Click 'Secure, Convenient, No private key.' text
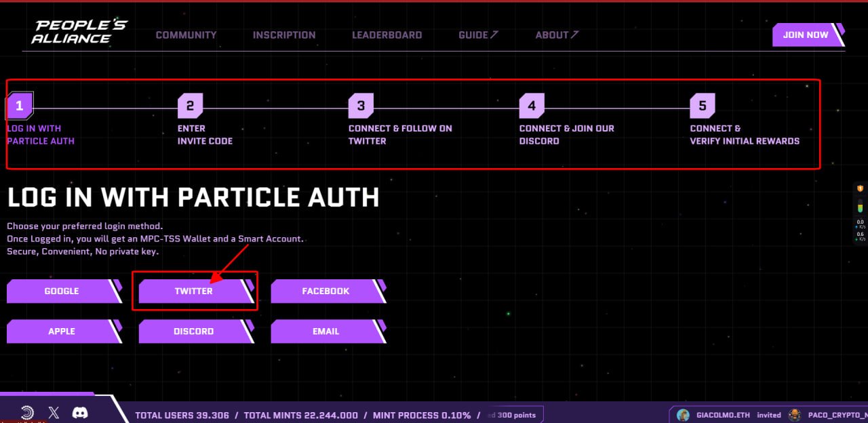Screen dimensions: 868x423 83,251
